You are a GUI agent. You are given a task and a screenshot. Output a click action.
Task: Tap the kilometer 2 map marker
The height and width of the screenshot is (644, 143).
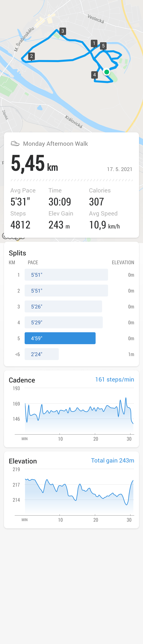(x=31, y=56)
